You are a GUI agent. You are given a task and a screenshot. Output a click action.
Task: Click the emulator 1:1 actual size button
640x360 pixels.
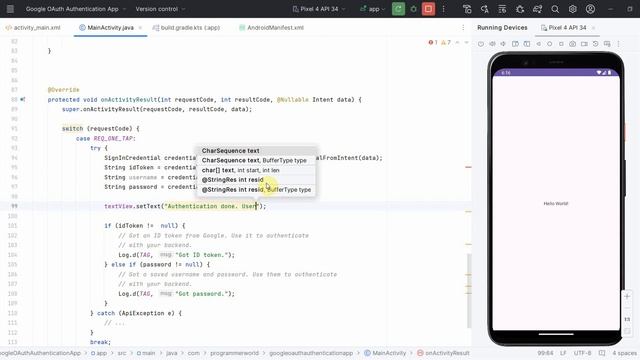[627, 319]
